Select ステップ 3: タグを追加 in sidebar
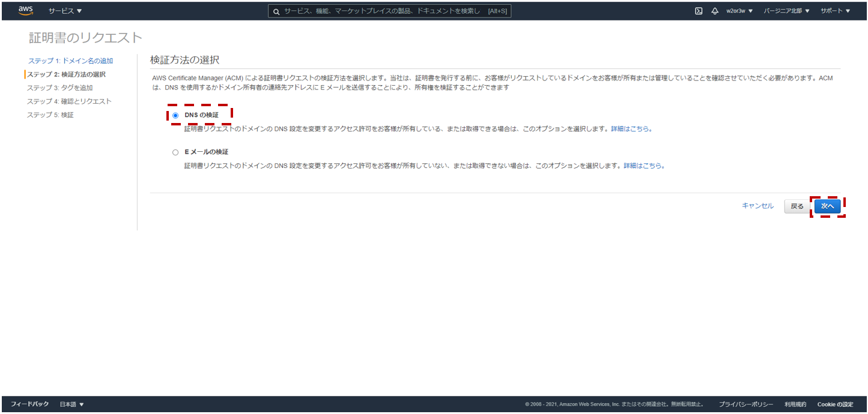868x414 pixels. point(59,88)
